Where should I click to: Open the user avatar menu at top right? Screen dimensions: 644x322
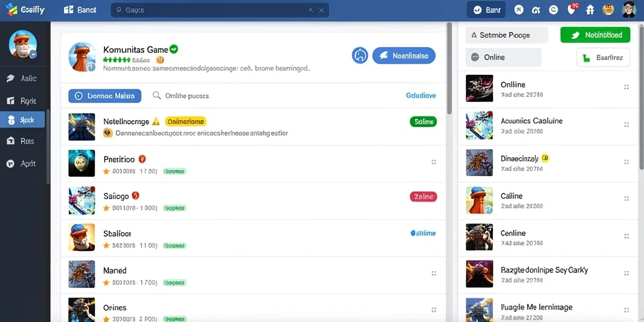click(629, 9)
